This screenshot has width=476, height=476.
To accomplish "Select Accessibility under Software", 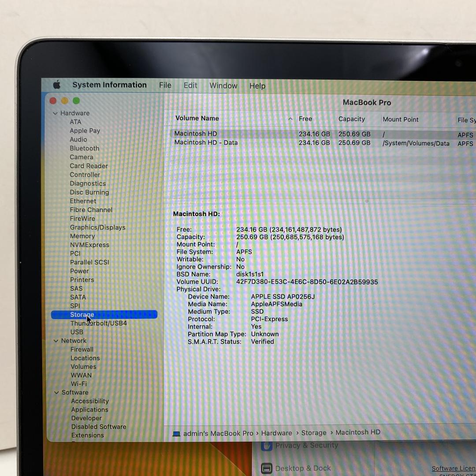I will [x=90, y=402].
